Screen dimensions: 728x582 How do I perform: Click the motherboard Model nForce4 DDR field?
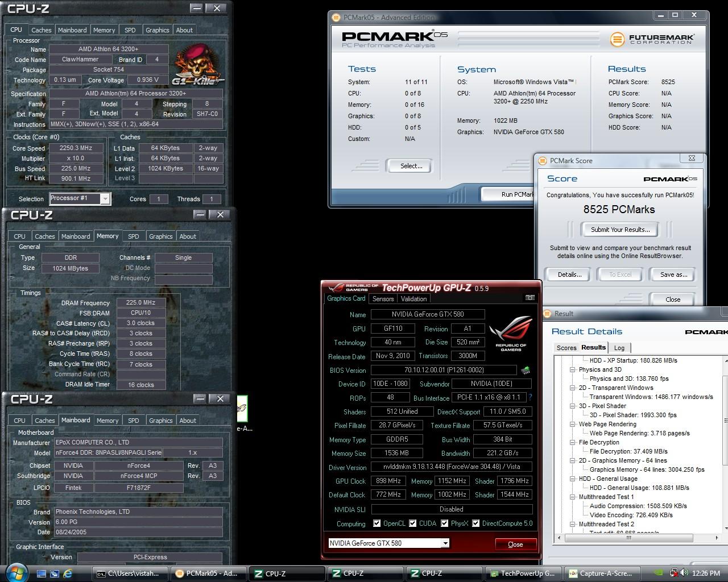[x=108, y=452]
